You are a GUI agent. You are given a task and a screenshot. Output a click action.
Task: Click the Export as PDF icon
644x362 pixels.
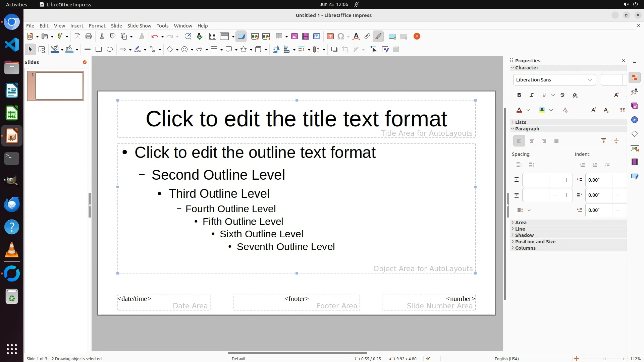tap(77, 37)
